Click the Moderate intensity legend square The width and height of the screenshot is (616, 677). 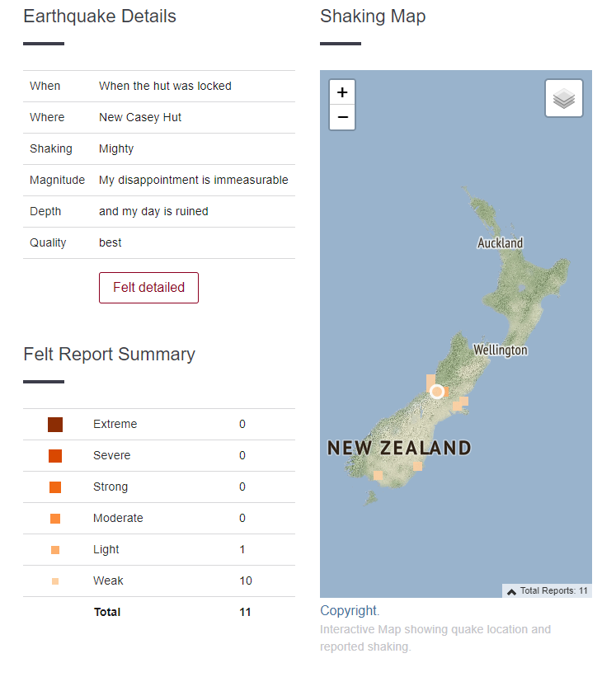(x=55, y=519)
